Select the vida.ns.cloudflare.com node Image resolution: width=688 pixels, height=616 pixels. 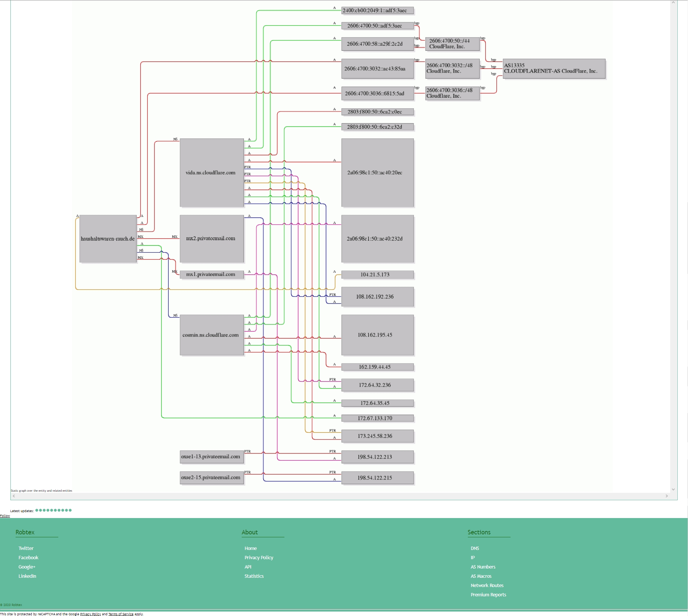click(212, 173)
